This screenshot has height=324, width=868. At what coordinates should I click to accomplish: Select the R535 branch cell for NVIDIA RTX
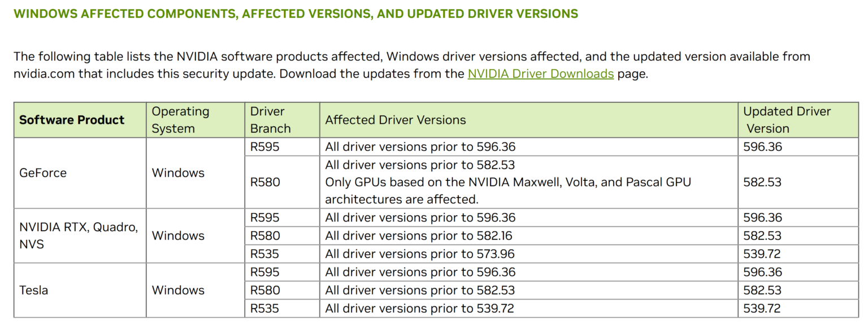click(x=282, y=254)
